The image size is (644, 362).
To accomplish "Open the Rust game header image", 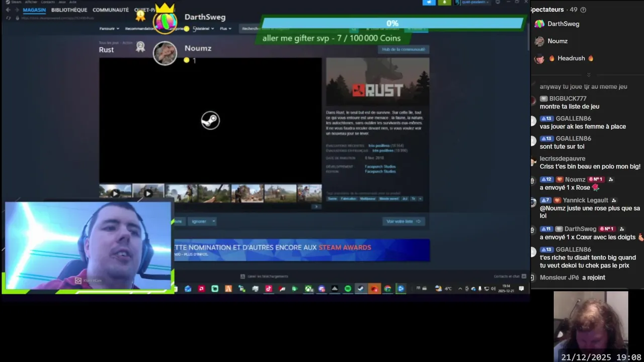I will (x=377, y=81).
